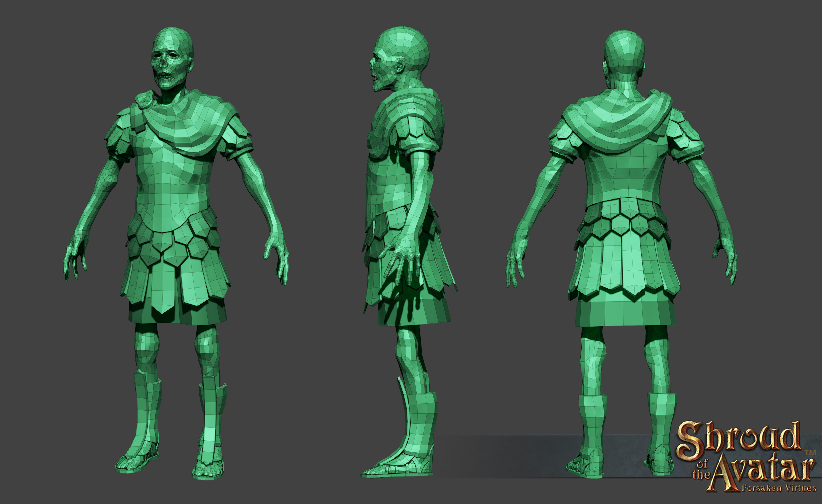Viewport: 822px width, 504px height.
Task: Click the Shroud of the Avatar logo
Action: pos(744,457)
